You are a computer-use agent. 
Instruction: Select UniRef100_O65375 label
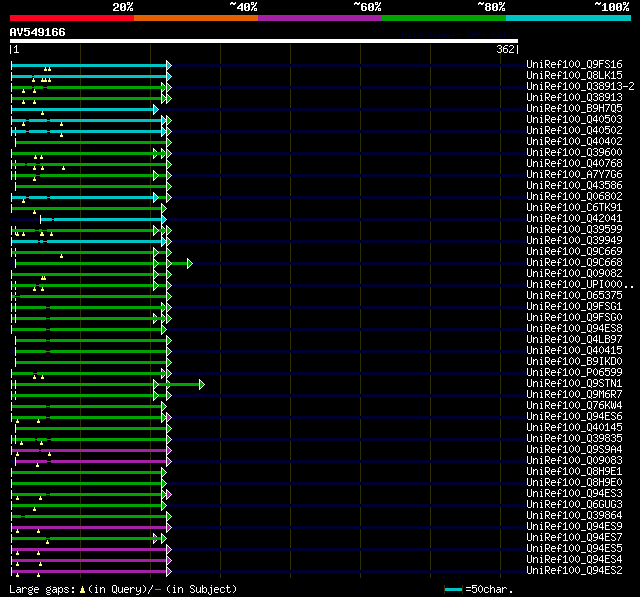pos(574,295)
